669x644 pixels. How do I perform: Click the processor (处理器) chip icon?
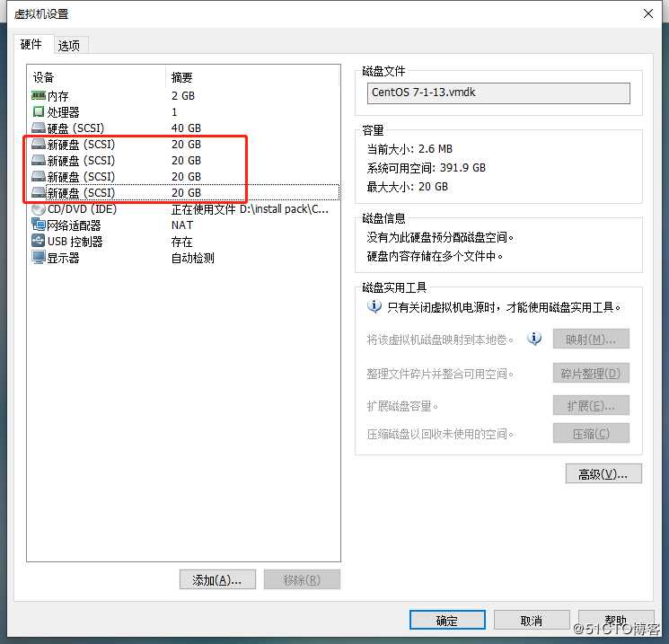[x=39, y=111]
